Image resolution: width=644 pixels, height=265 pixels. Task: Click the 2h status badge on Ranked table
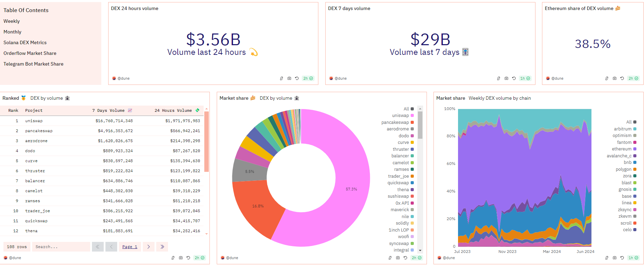(x=199, y=258)
